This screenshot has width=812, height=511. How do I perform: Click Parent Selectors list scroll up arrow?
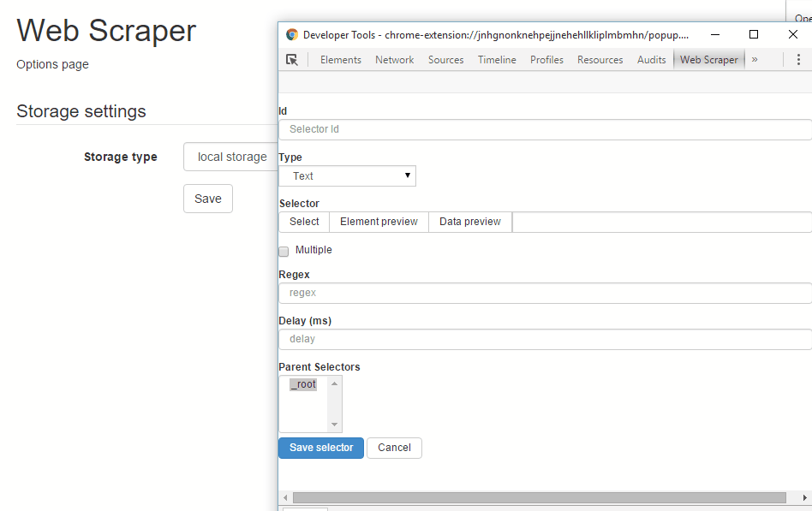click(335, 383)
